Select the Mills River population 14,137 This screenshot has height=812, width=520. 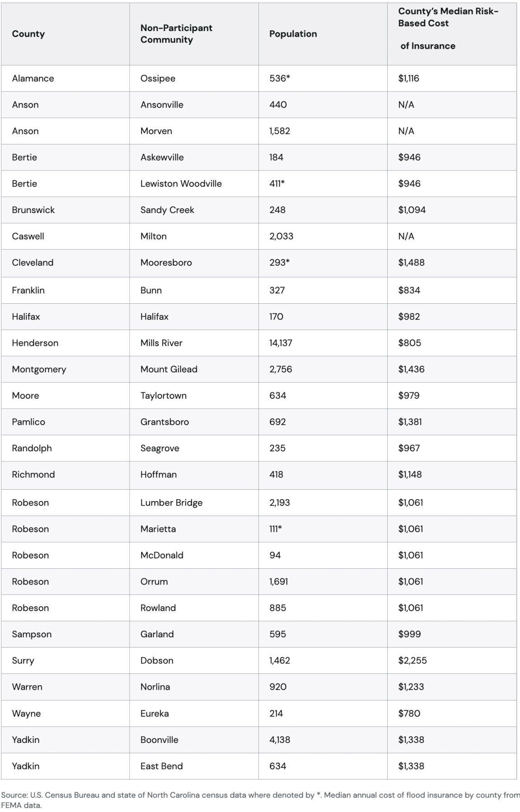tap(281, 343)
